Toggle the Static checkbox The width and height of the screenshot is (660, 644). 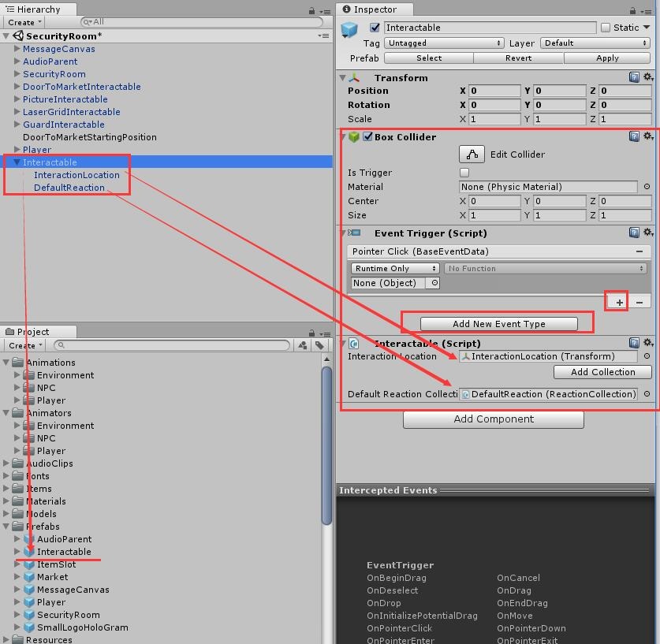pyautogui.click(x=606, y=28)
